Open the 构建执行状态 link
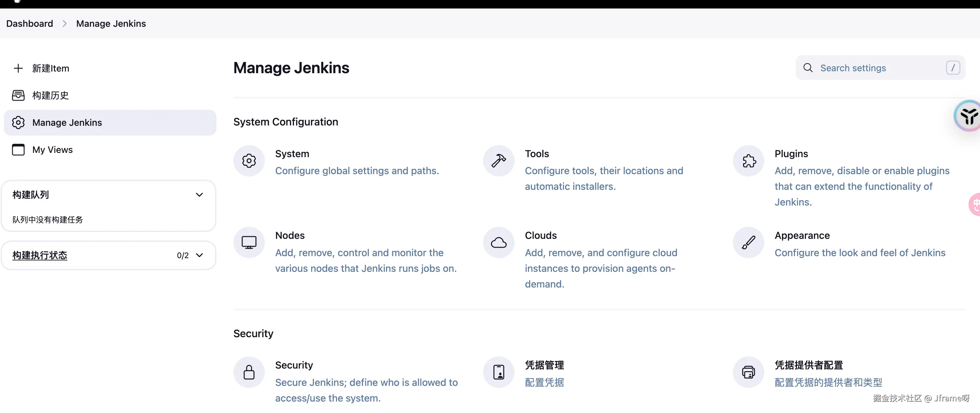 [x=40, y=255]
